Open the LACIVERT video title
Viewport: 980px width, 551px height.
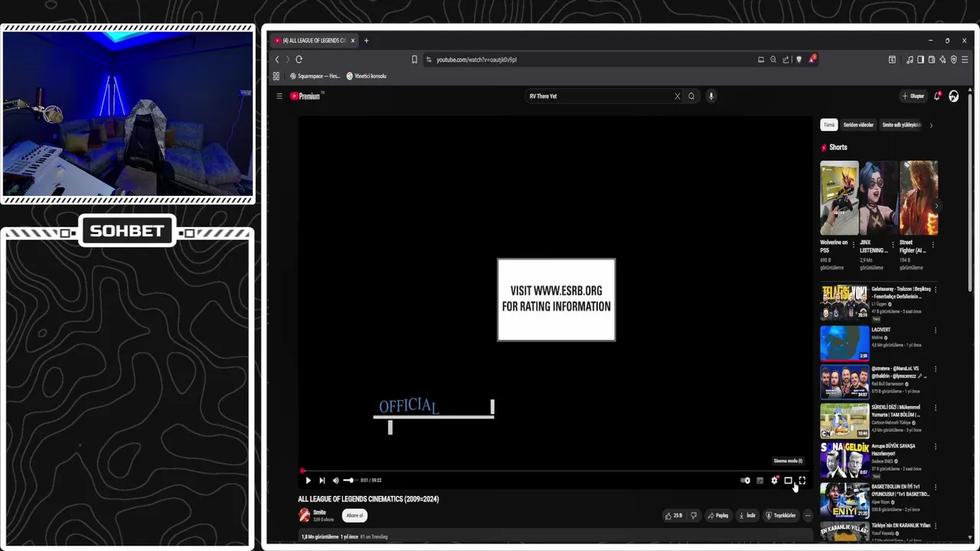pos(881,330)
